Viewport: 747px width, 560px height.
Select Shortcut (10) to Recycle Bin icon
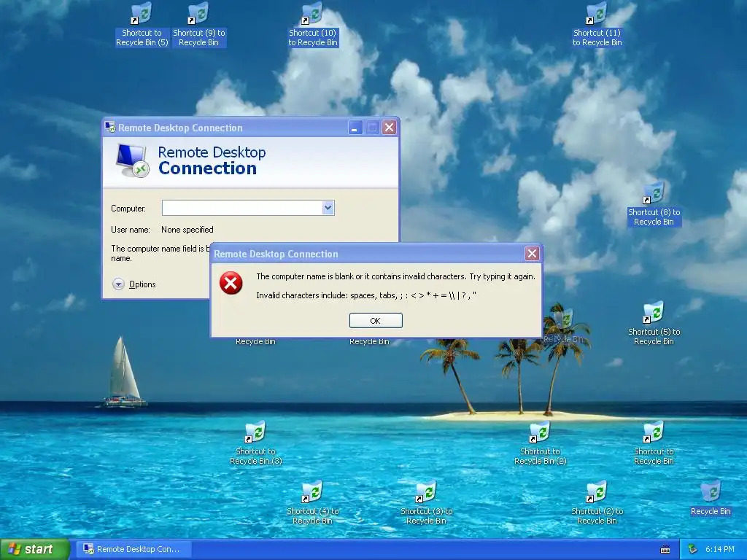pyautogui.click(x=312, y=25)
